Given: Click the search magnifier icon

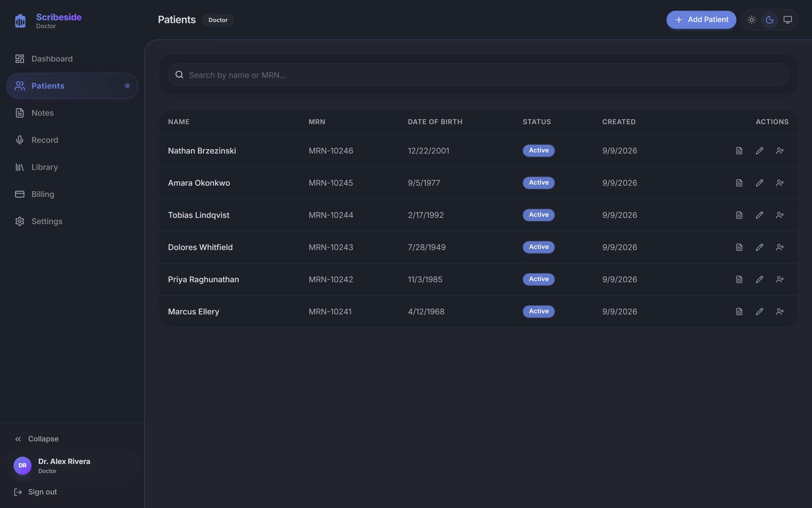Looking at the screenshot, I should (180, 75).
